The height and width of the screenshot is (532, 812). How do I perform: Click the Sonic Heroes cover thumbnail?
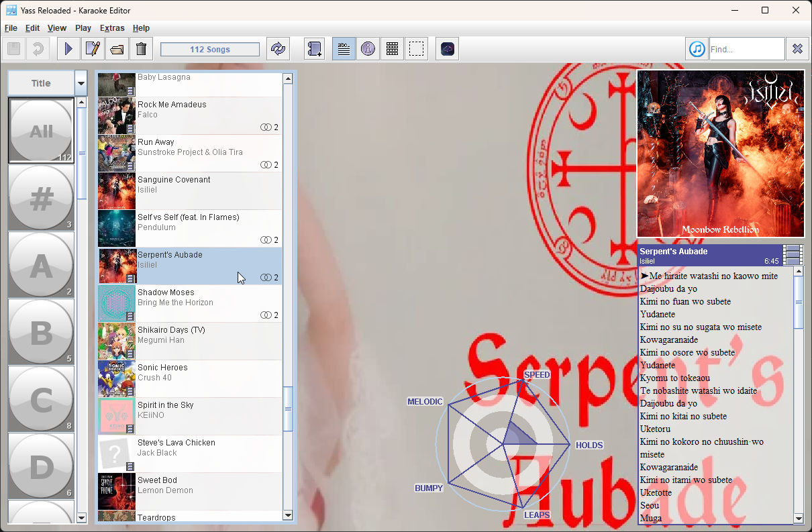tap(117, 379)
